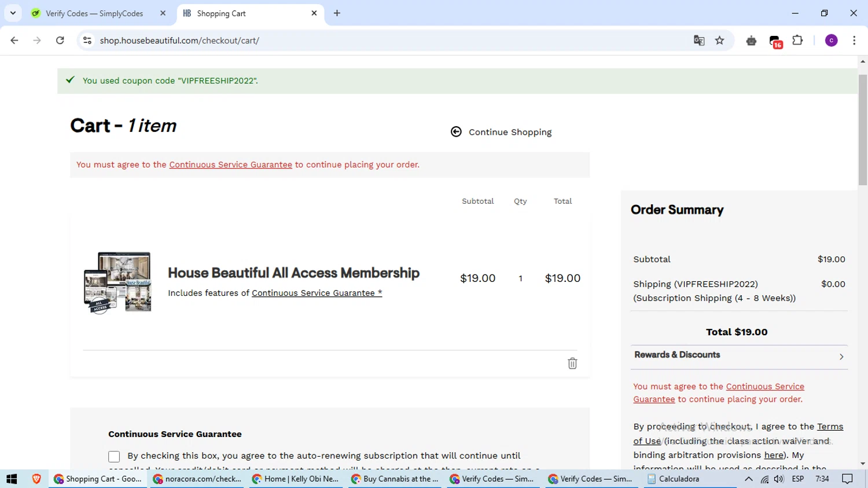
Task: Open the extensions puzzle icon
Action: (x=797, y=41)
